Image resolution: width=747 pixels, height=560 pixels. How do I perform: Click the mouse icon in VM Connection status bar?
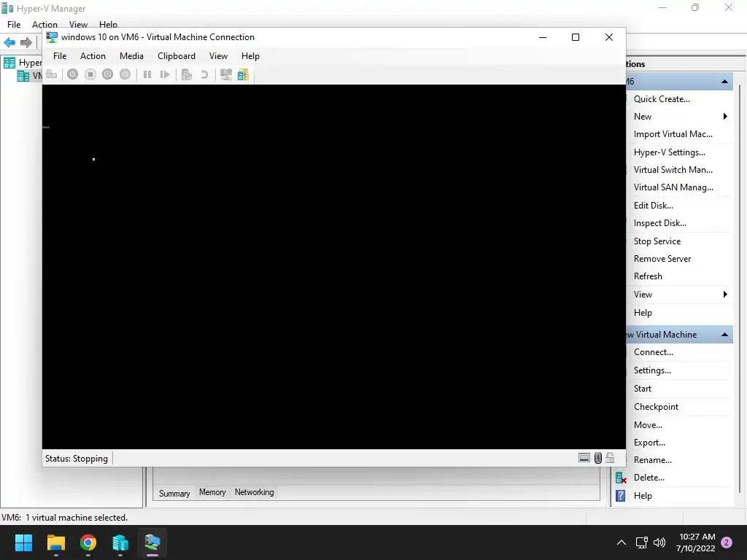coord(598,458)
